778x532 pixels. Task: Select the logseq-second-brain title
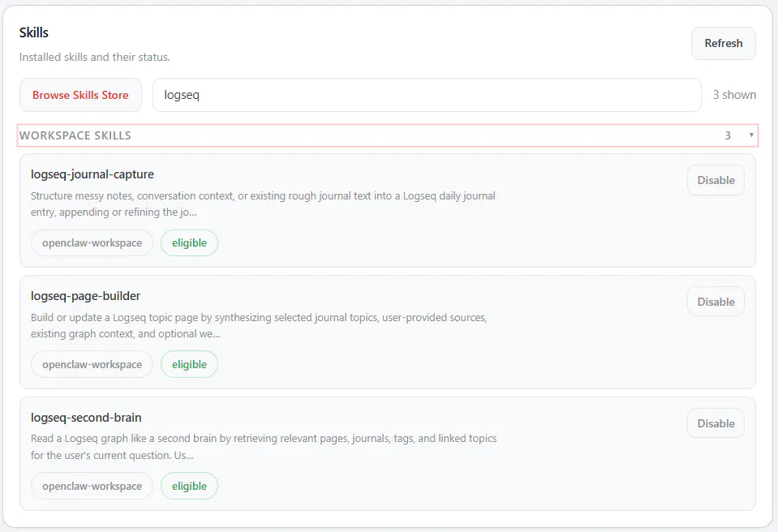point(86,418)
